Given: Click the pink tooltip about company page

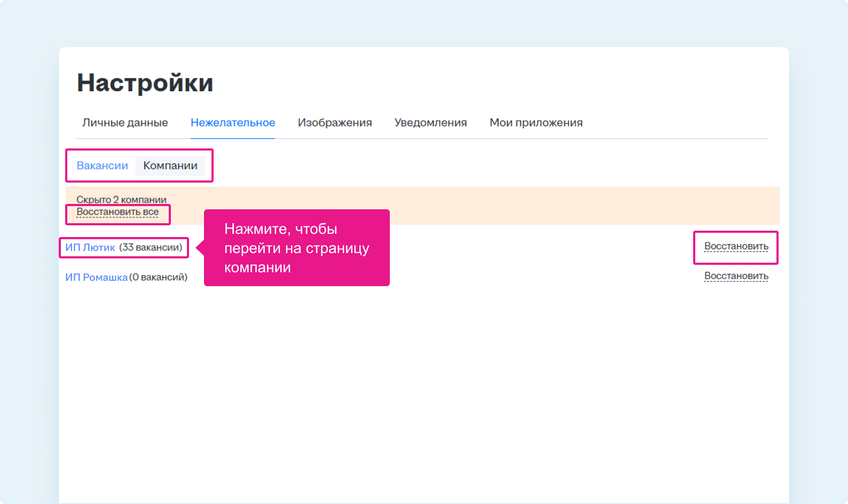Looking at the screenshot, I should coord(296,248).
